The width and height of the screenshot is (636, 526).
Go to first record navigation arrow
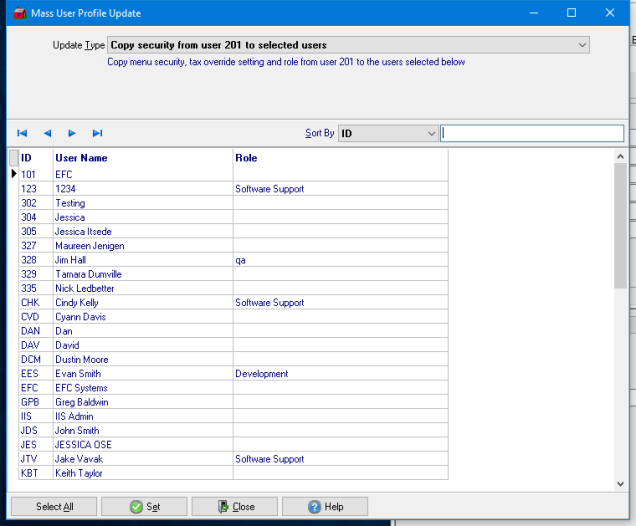pos(22,133)
